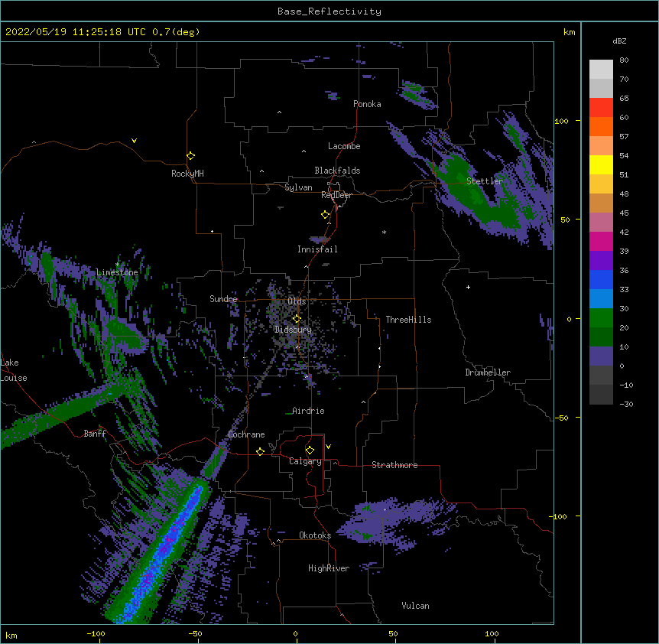Click the yellow radar site marker near RockyMH

190,156
